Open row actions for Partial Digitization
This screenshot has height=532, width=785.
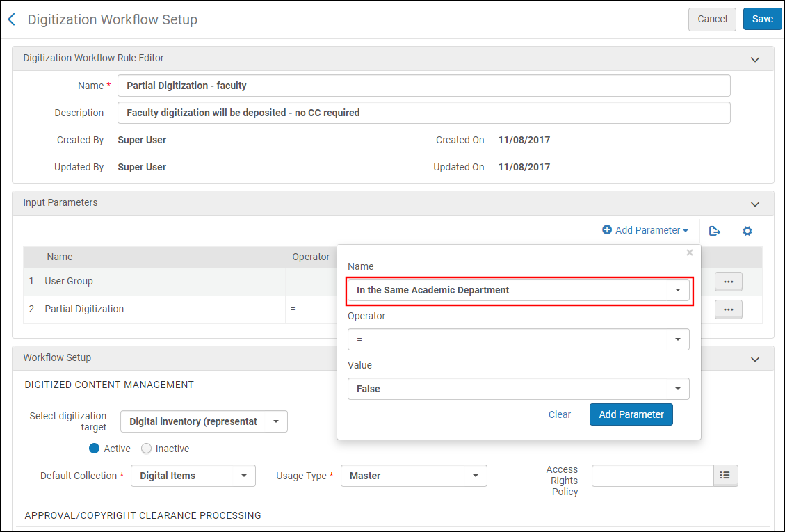728,309
